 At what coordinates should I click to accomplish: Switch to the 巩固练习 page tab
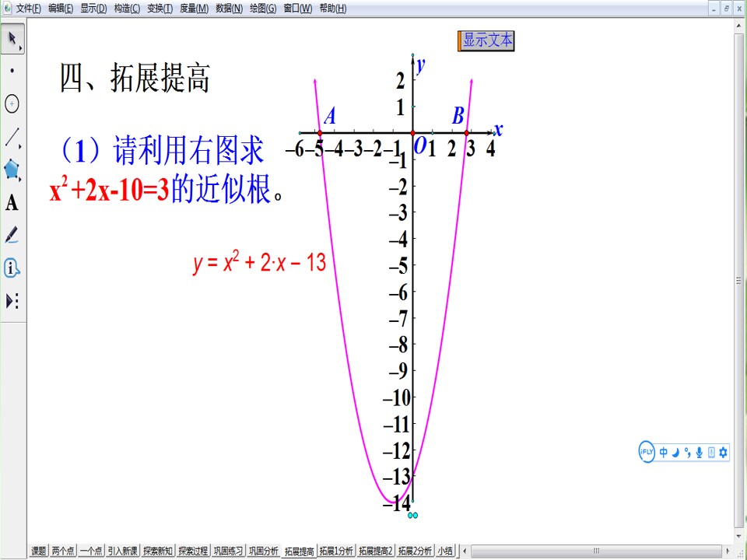[228, 551]
